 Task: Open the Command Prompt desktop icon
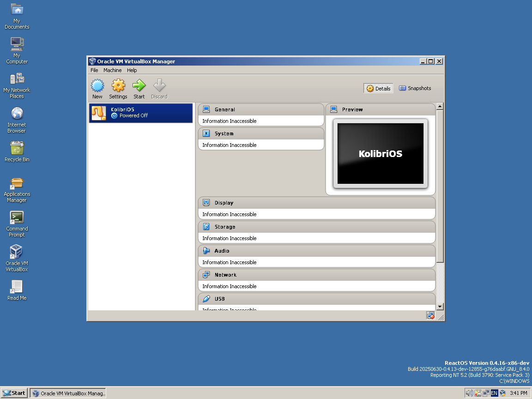(17, 224)
